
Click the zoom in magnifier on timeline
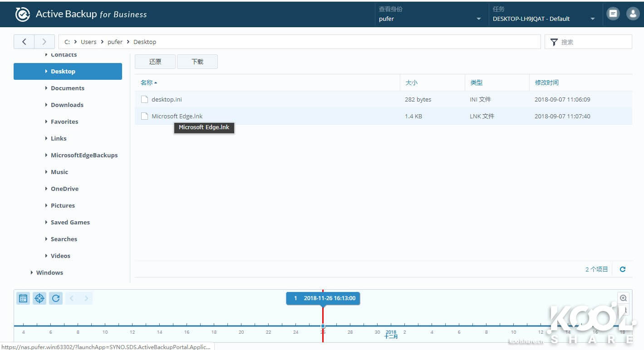click(623, 298)
